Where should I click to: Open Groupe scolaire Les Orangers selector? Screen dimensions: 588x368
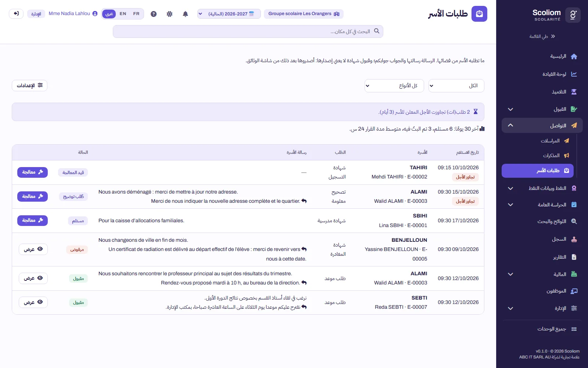pyautogui.click(x=304, y=14)
